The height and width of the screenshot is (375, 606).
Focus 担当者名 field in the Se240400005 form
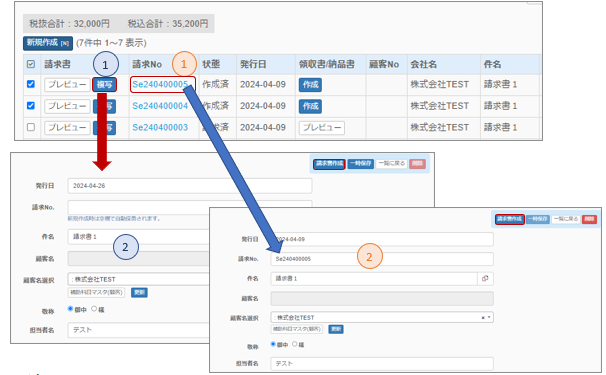[x=382, y=364]
